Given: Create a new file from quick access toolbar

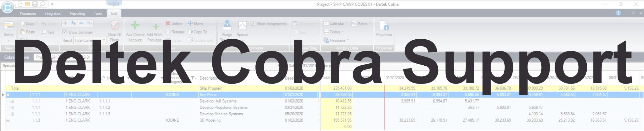Looking at the screenshot, I should pos(20,4).
